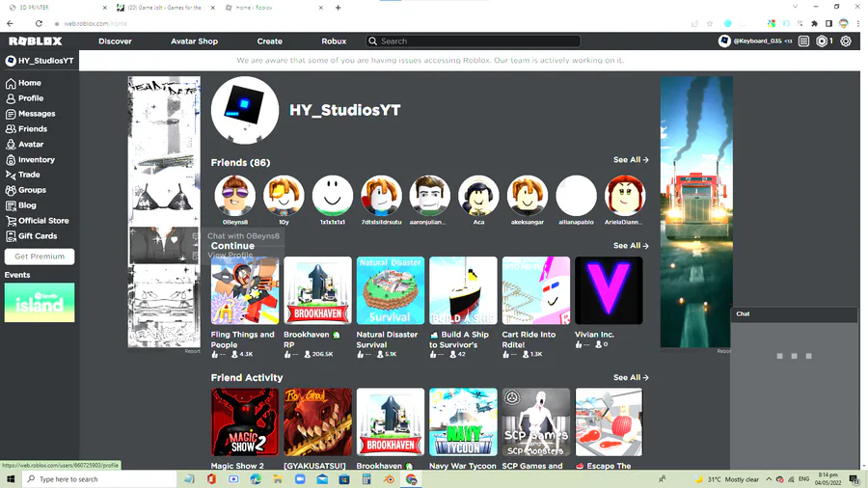Open the notifications list icon in header

point(803,41)
